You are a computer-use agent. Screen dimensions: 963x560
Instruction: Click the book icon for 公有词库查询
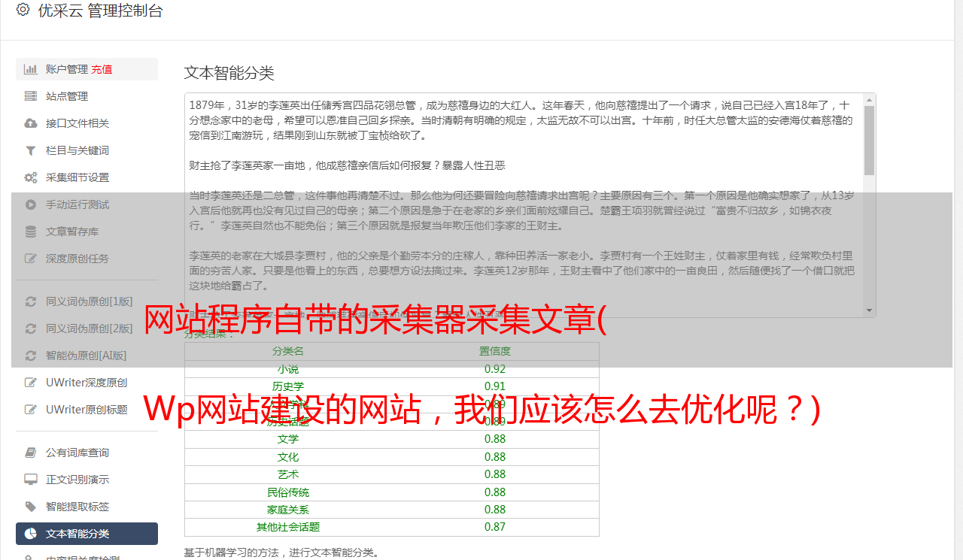click(31, 453)
